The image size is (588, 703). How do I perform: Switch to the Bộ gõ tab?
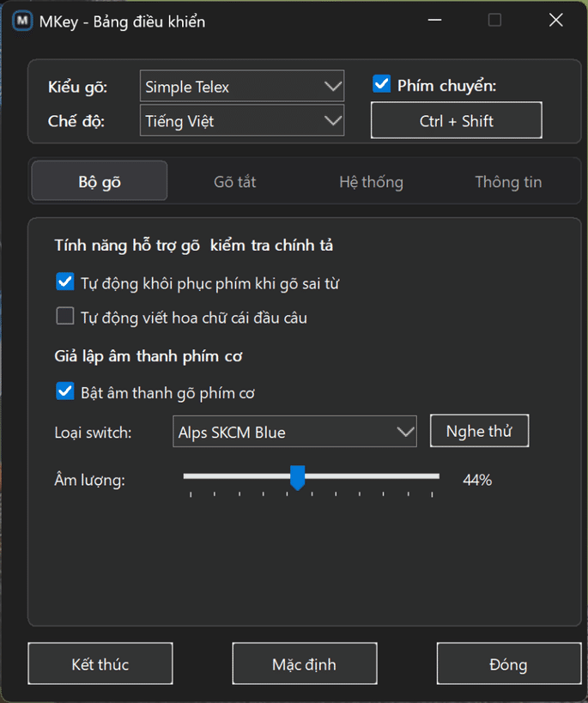[100, 182]
